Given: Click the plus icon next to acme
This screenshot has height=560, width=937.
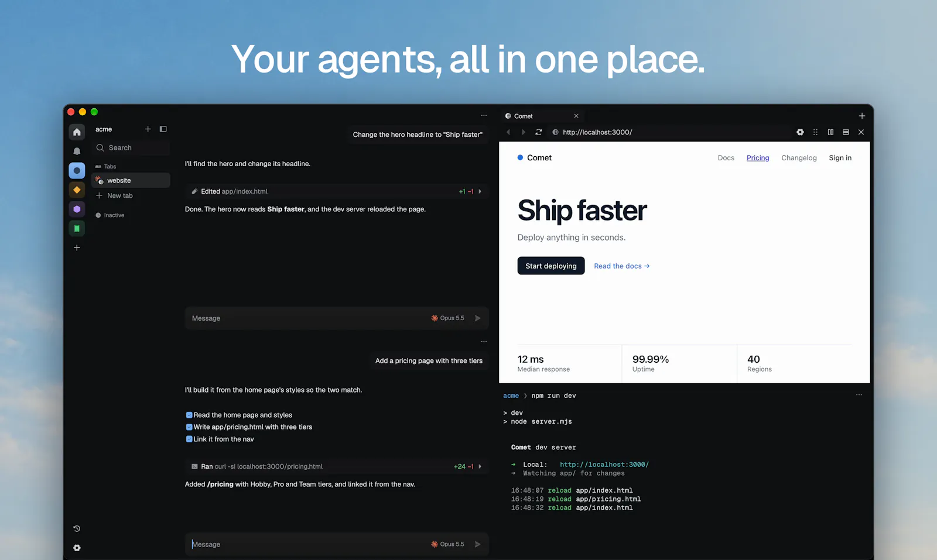Looking at the screenshot, I should pos(148,129).
